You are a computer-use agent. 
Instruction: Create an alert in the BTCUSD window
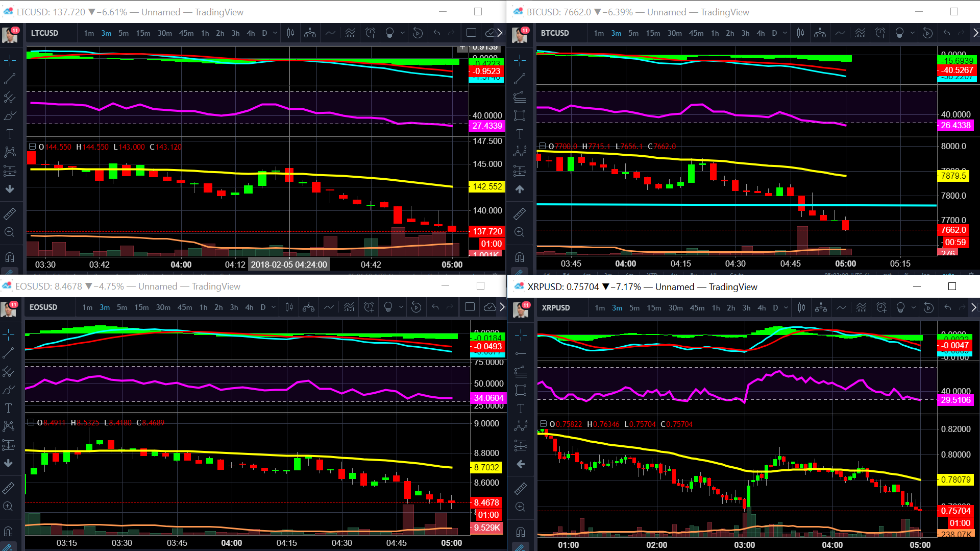point(880,33)
